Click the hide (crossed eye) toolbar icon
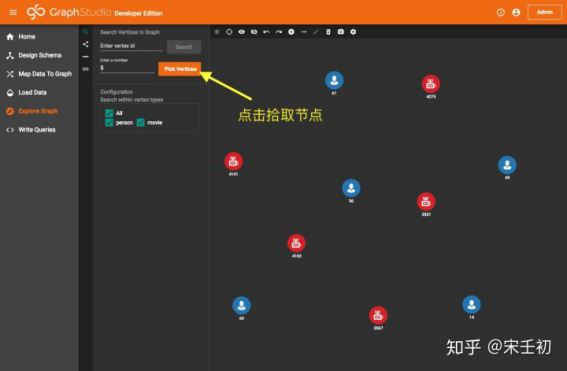The width and height of the screenshot is (567, 371). (x=254, y=32)
